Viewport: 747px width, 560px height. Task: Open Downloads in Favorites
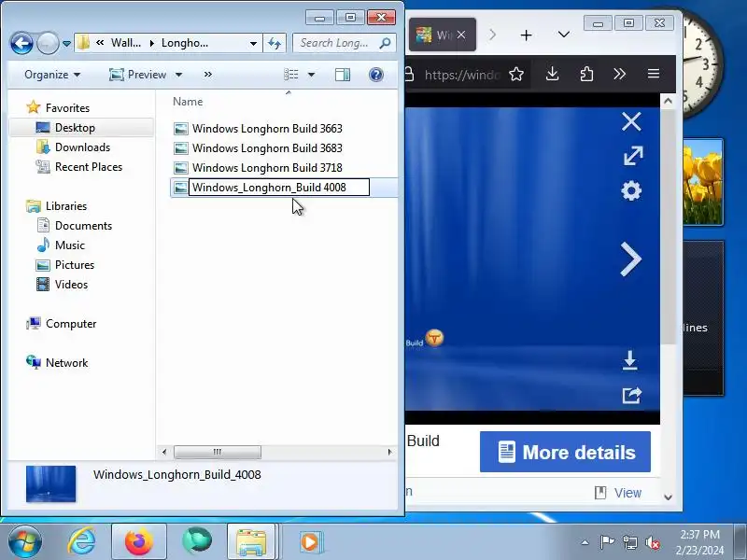pos(82,147)
